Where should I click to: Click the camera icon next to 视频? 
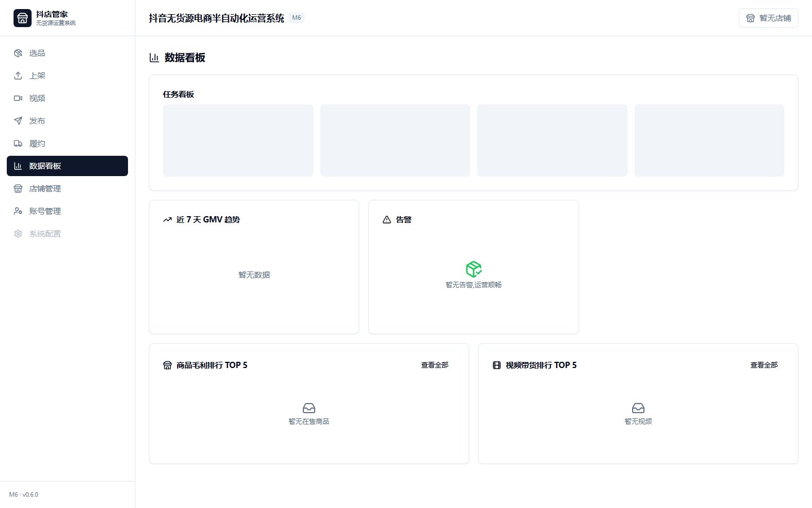pos(18,98)
